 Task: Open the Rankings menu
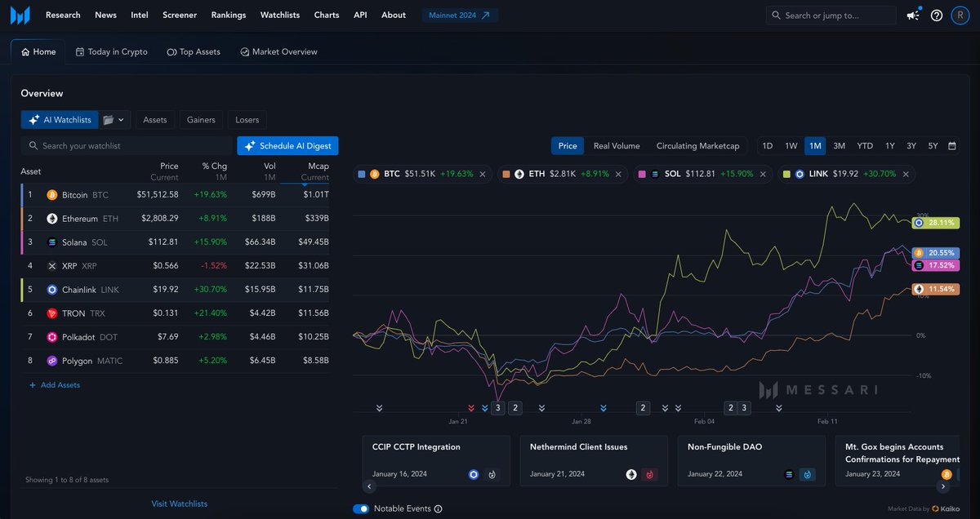click(x=229, y=15)
